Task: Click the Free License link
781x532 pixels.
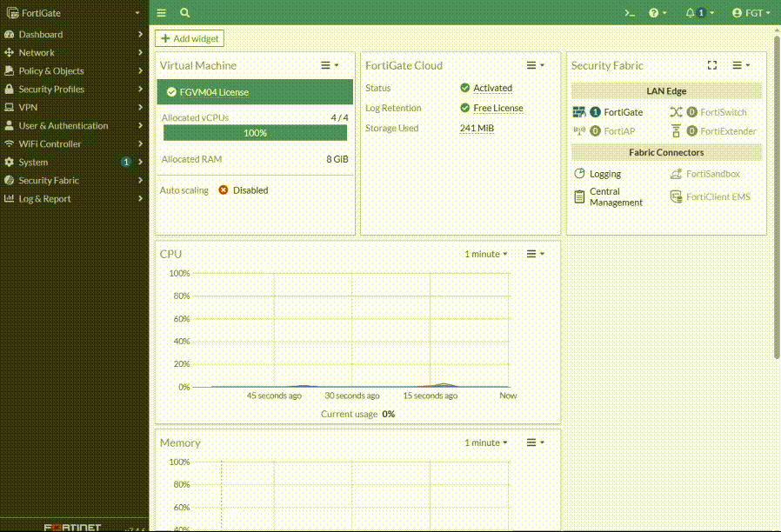Action: (x=497, y=109)
